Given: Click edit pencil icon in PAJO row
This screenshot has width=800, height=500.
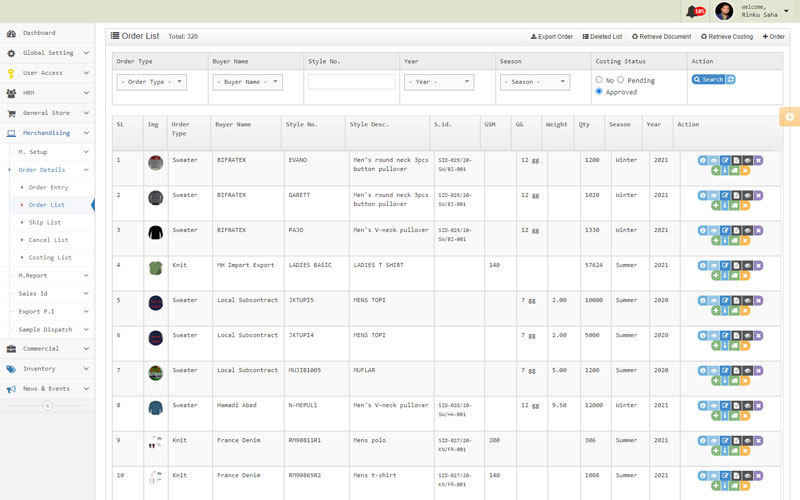Looking at the screenshot, I should pos(725,230).
